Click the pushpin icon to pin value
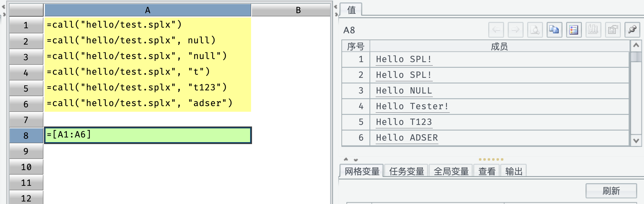Image resolution: width=644 pixels, height=204 pixels. pyautogui.click(x=632, y=30)
